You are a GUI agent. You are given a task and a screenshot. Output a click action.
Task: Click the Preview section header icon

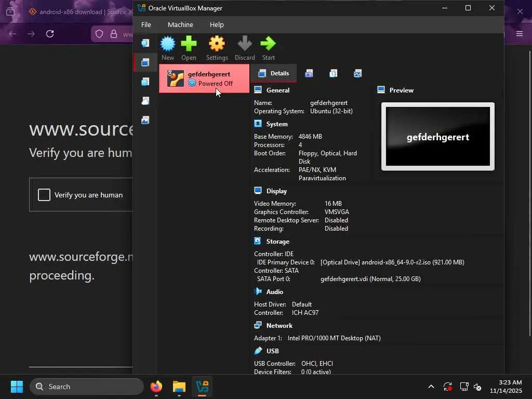(x=381, y=89)
